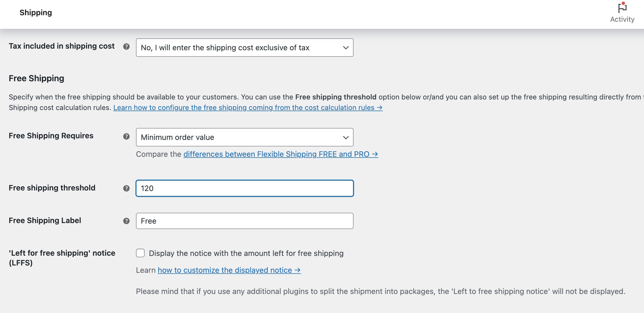Screen dimensions: 644x313
Task: Select the Shipping menu item
Action: tap(36, 12)
